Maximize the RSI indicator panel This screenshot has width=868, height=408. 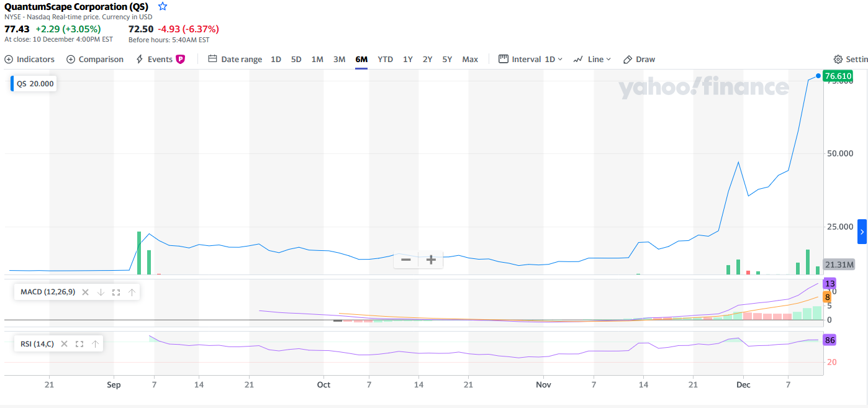pyautogui.click(x=79, y=343)
